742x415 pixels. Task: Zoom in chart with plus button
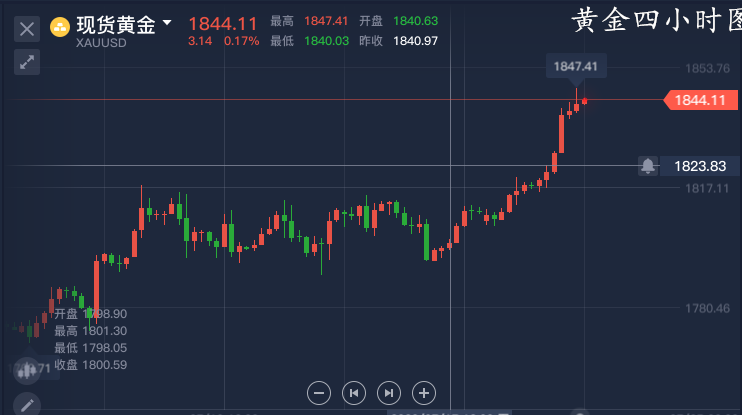click(x=424, y=393)
